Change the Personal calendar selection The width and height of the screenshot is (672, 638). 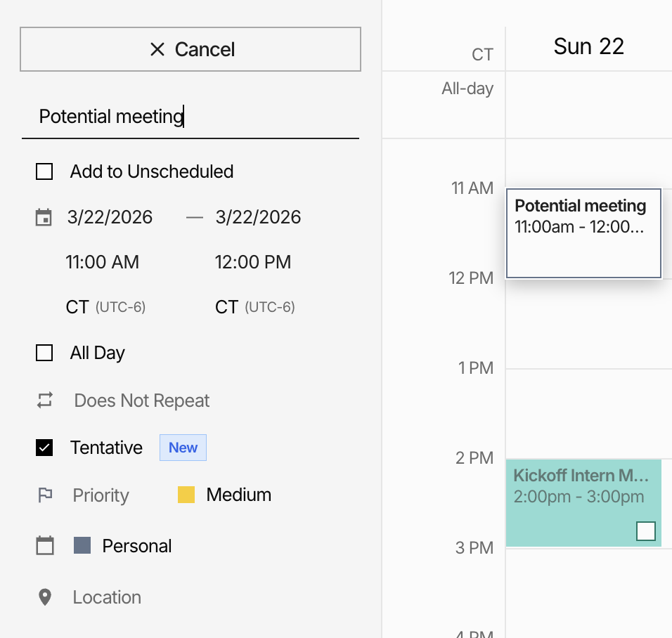coord(136,546)
